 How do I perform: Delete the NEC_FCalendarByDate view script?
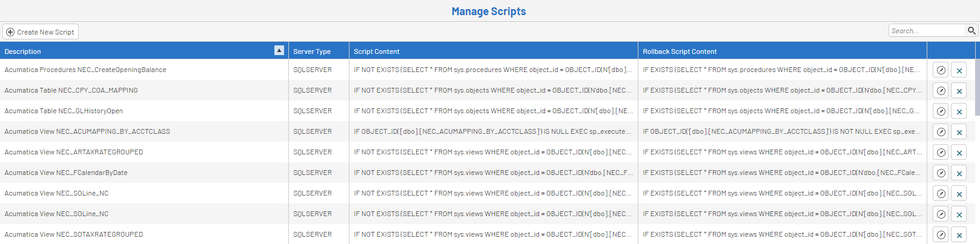[959, 173]
